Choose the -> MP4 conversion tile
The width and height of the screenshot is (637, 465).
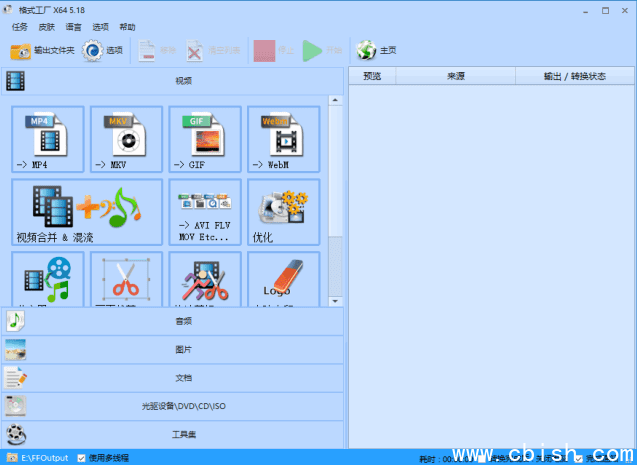48,139
